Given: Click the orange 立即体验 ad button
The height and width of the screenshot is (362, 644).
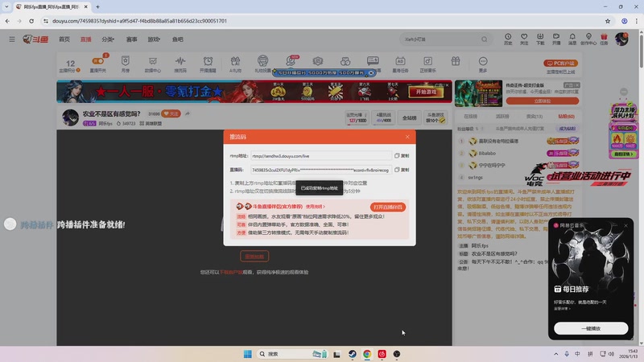Looking at the screenshot, I should [x=542, y=101].
